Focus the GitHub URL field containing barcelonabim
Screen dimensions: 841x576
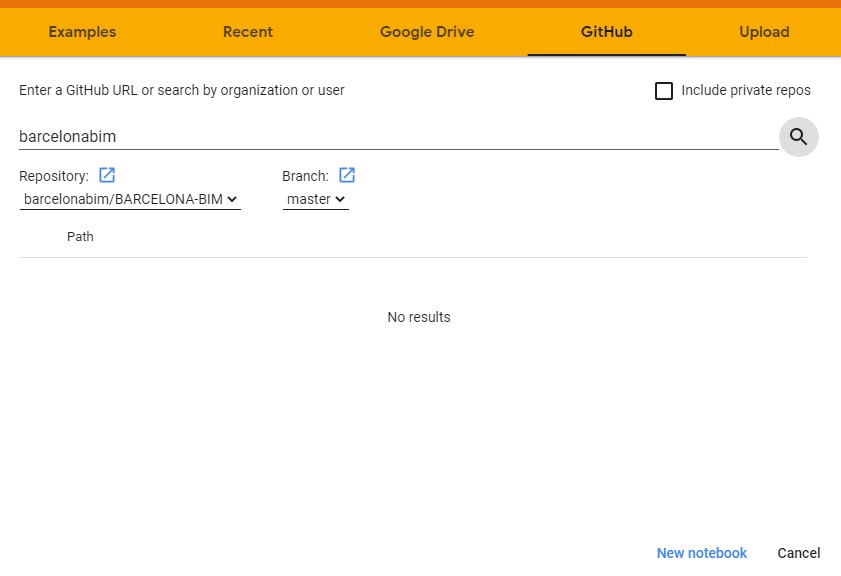point(398,137)
